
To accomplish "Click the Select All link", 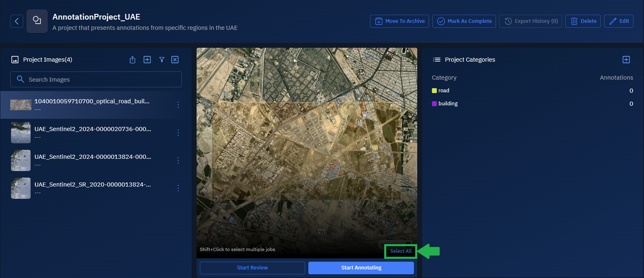I will click(401, 251).
